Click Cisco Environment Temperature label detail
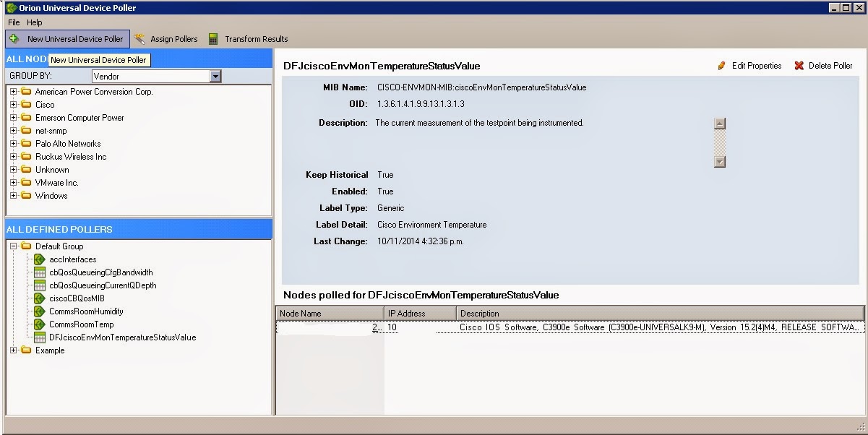The height and width of the screenshot is (435, 868). tap(432, 225)
